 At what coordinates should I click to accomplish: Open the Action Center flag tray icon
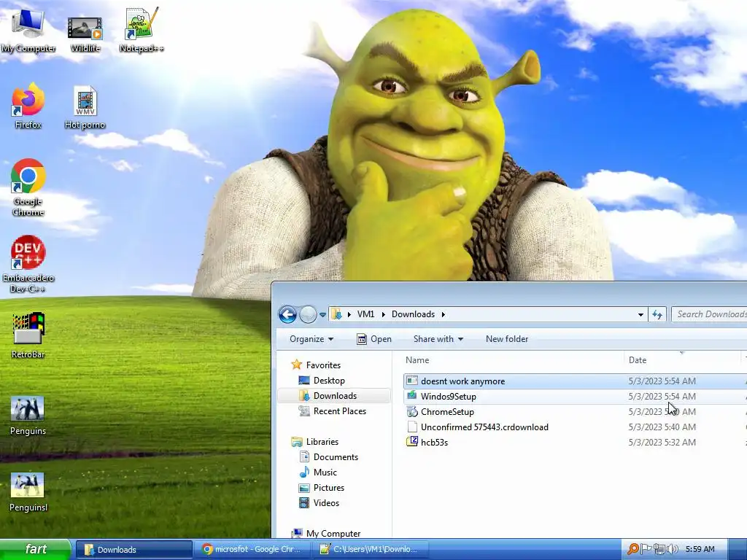coord(646,549)
